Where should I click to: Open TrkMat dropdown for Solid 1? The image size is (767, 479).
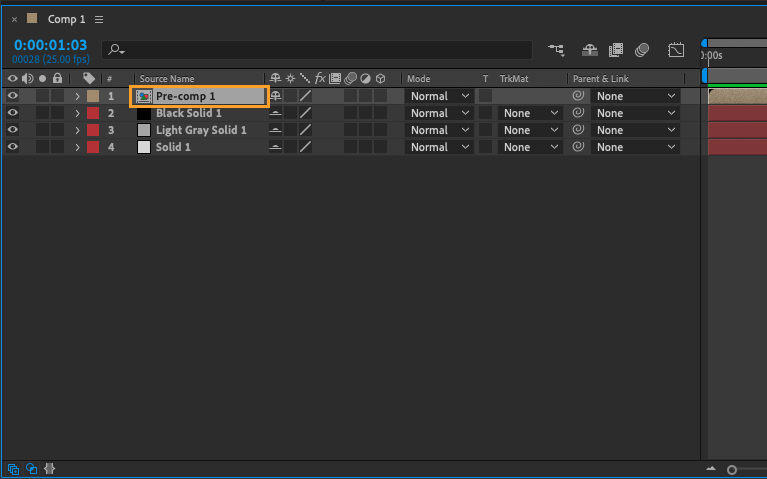(x=530, y=147)
